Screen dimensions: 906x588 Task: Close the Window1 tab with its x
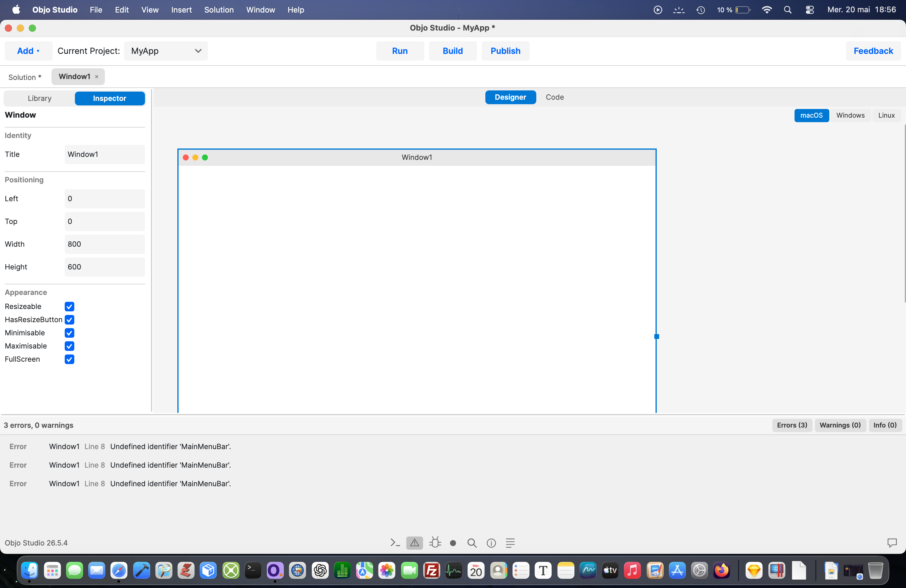(97, 77)
